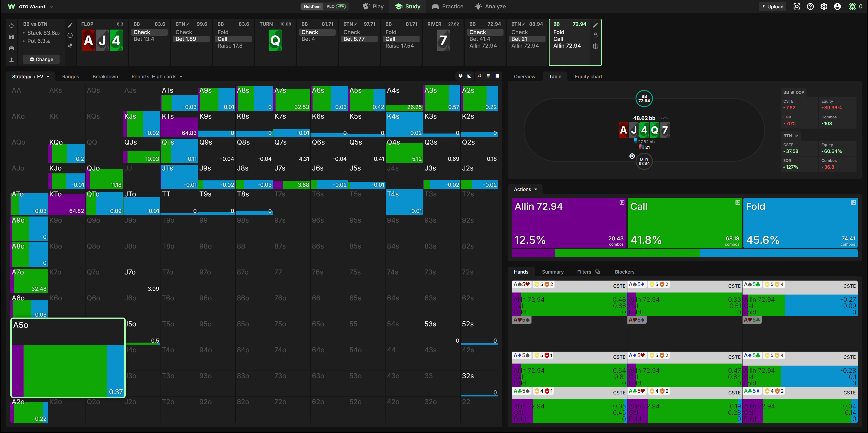This screenshot has height=433, width=868.
Task: Click the gamepad practice icon in the sidebar
Action: 12,48
